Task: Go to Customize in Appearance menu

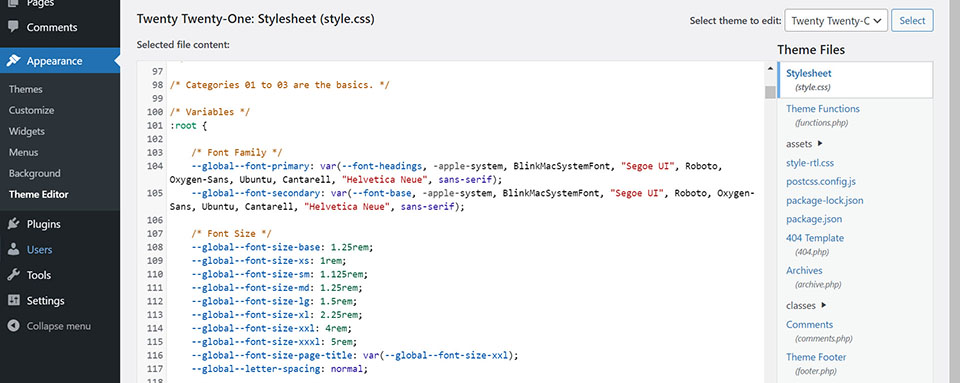Action: pyautogui.click(x=31, y=110)
